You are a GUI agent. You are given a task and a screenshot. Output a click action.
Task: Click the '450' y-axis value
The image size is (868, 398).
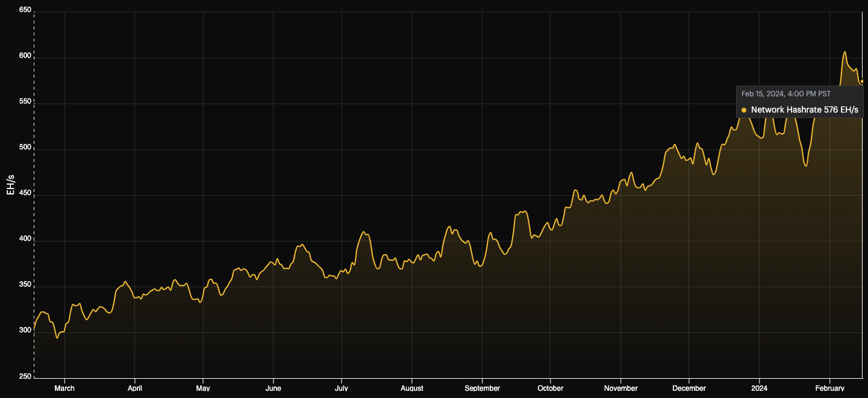(25, 194)
